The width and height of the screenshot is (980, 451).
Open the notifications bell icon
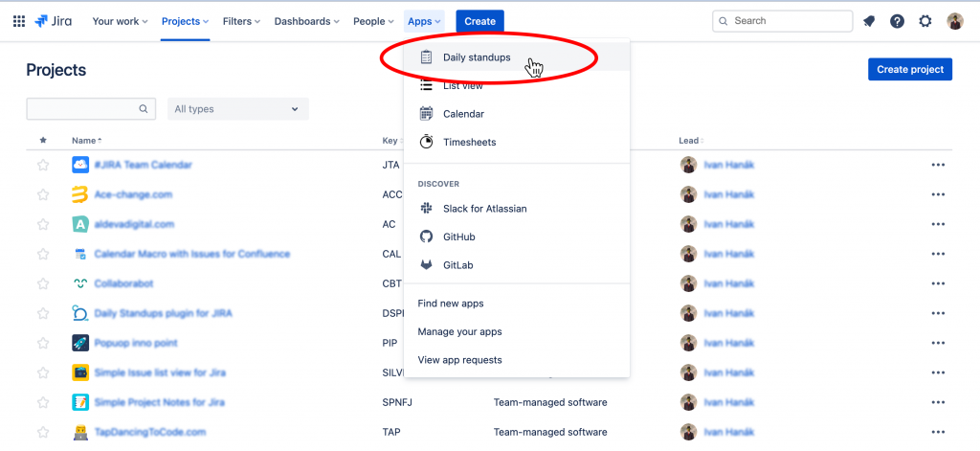(869, 21)
